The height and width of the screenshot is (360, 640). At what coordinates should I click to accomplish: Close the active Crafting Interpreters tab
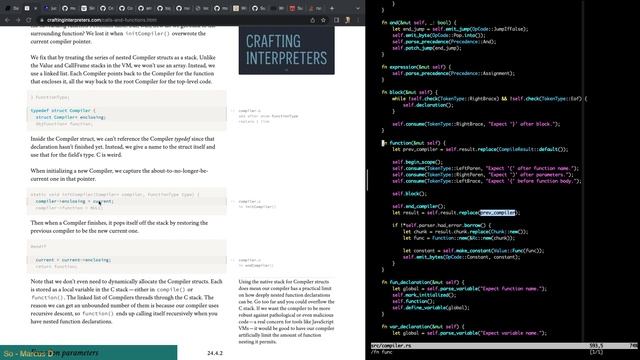[36, 8]
